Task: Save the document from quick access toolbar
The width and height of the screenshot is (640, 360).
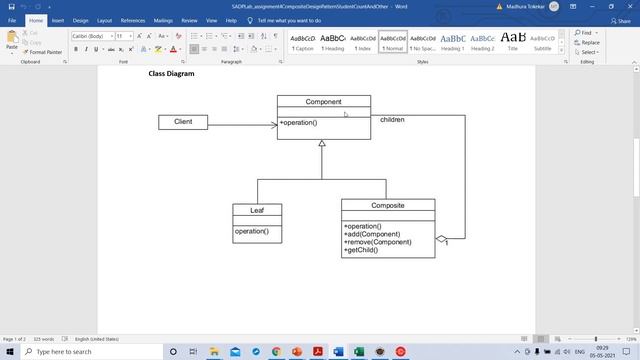Action: tap(11, 7)
